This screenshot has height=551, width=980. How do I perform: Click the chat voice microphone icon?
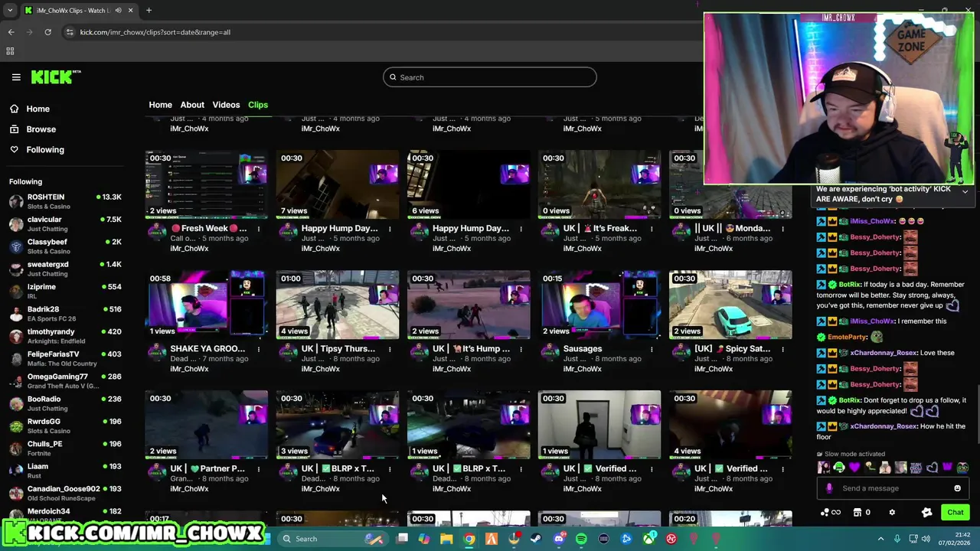tap(829, 488)
